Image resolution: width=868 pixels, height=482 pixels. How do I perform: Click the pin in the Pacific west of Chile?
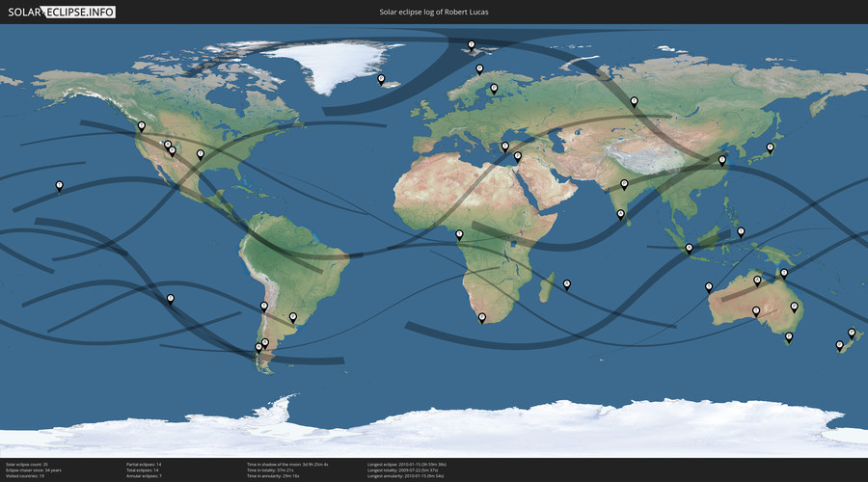click(x=170, y=298)
